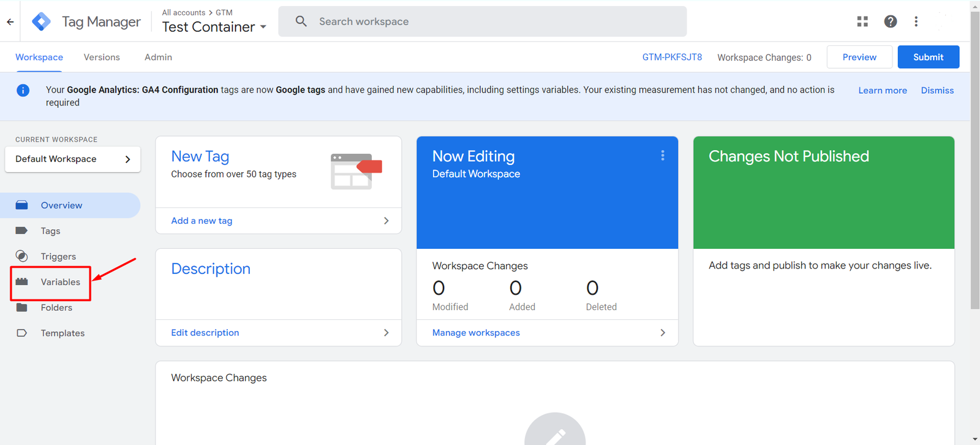The height and width of the screenshot is (445, 980).
Task: Click the Description card heading
Action: pos(211,268)
